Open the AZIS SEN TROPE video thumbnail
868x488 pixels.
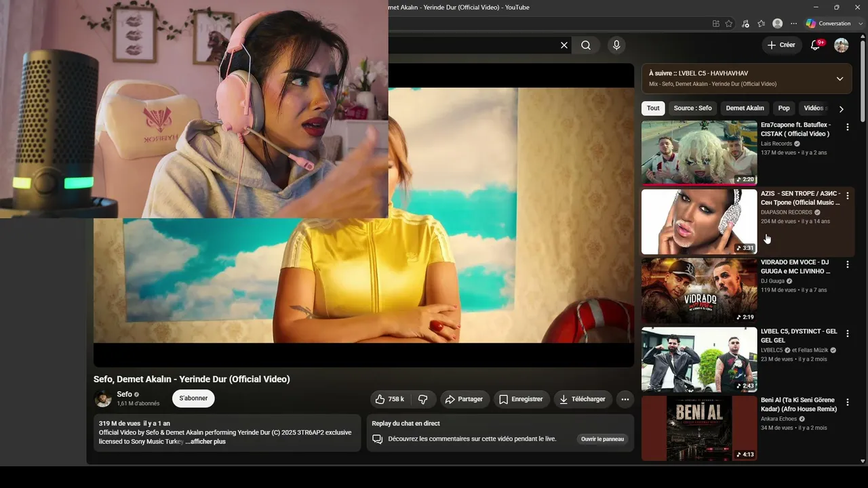pos(699,222)
